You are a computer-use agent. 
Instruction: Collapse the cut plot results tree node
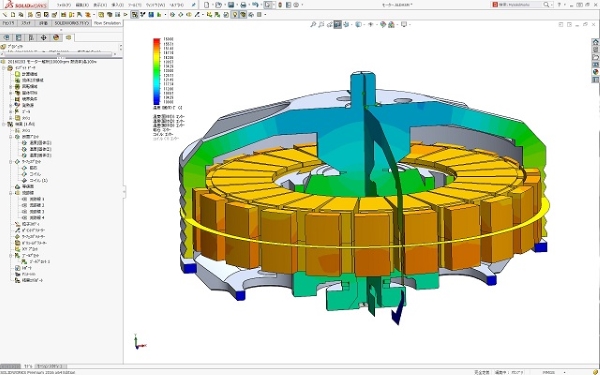coord(11,137)
